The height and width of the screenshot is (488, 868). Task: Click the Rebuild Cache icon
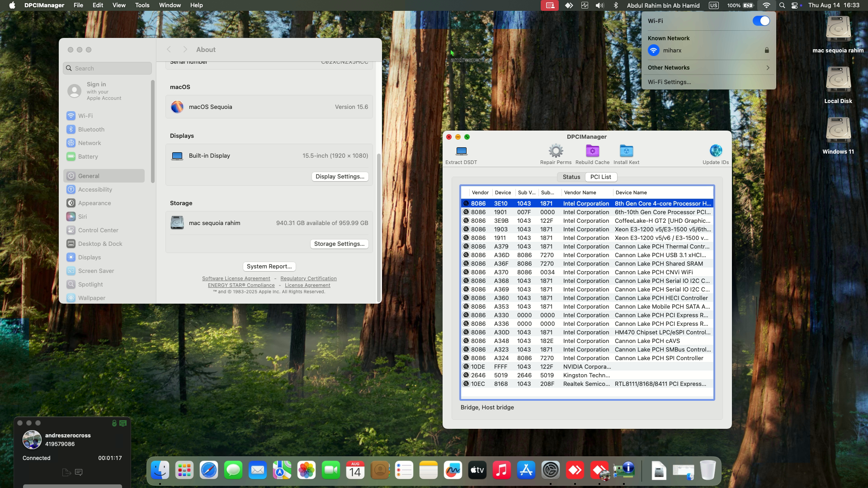click(x=592, y=151)
